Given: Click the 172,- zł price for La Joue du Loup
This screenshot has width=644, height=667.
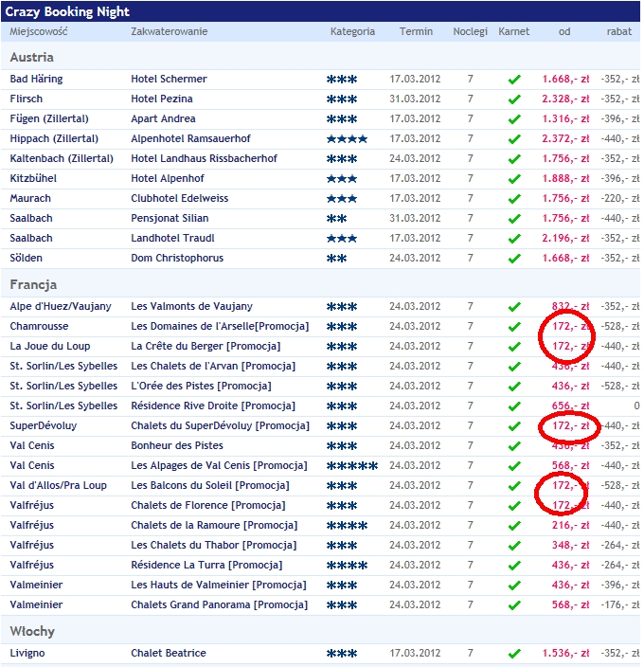Looking at the screenshot, I should pyautogui.click(x=570, y=346).
